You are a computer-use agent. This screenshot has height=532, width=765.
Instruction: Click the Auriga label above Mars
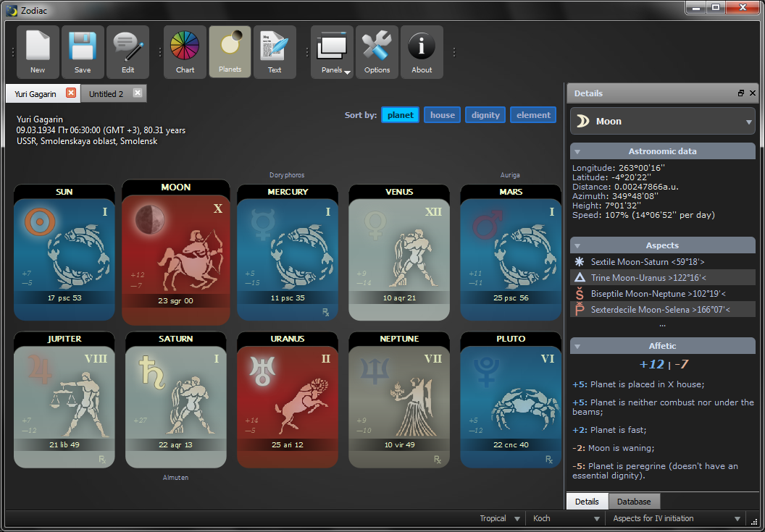(510, 175)
